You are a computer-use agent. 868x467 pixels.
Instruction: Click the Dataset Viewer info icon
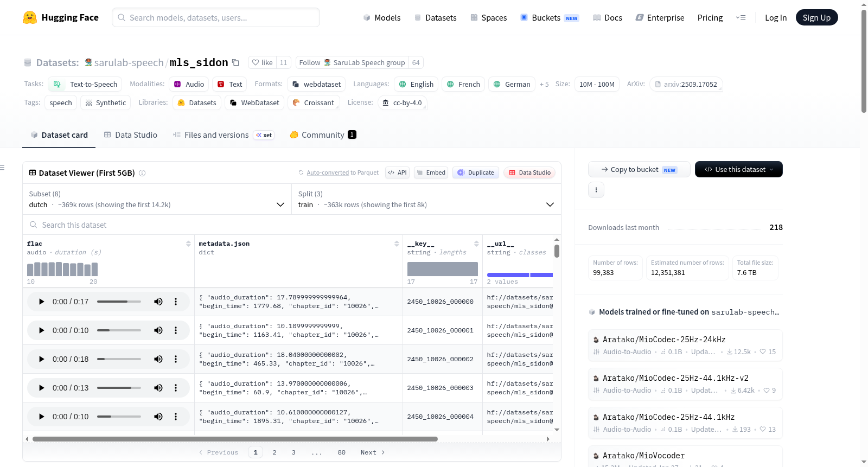click(142, 173)
